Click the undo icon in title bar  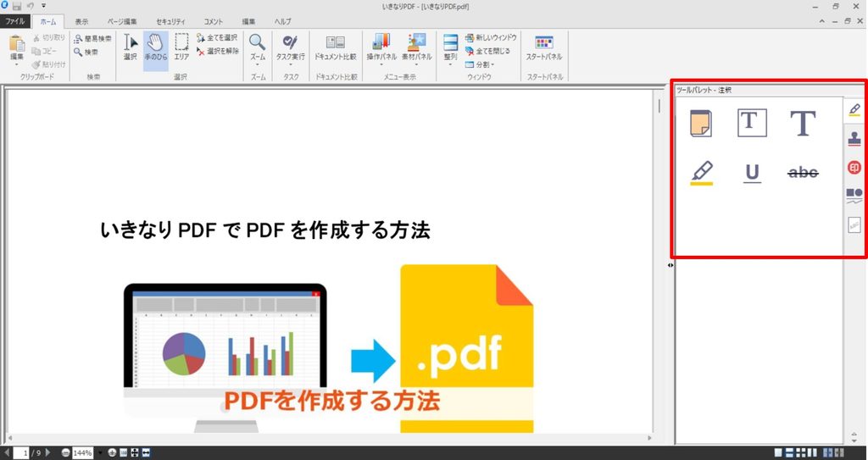[x=31, y=6]
